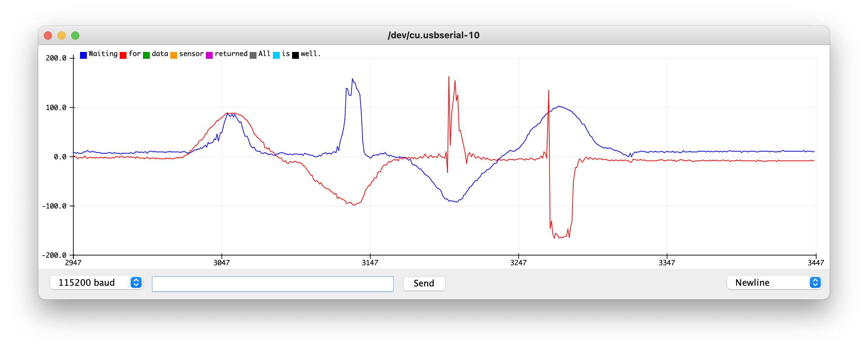The image size is (868, 350).
Task: Click the data legend label
Action: [x=160, y=54]
